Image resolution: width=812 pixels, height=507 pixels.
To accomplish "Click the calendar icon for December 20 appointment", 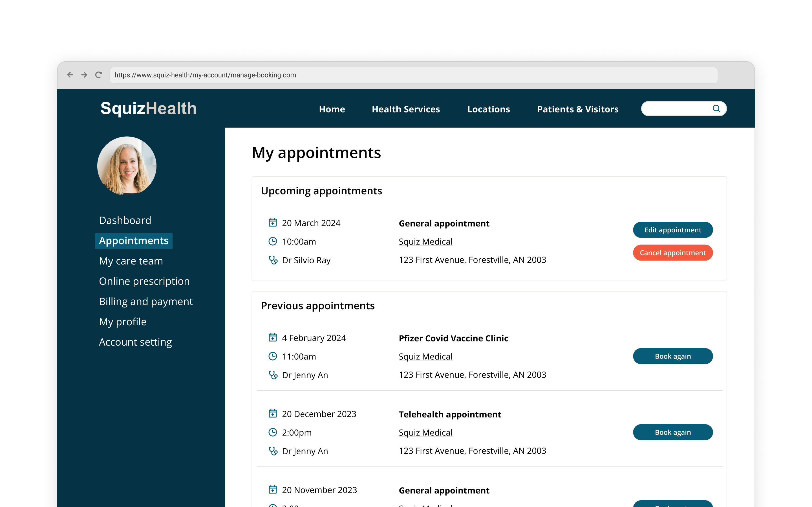I will pyautogui.click(x=272, y=413).
